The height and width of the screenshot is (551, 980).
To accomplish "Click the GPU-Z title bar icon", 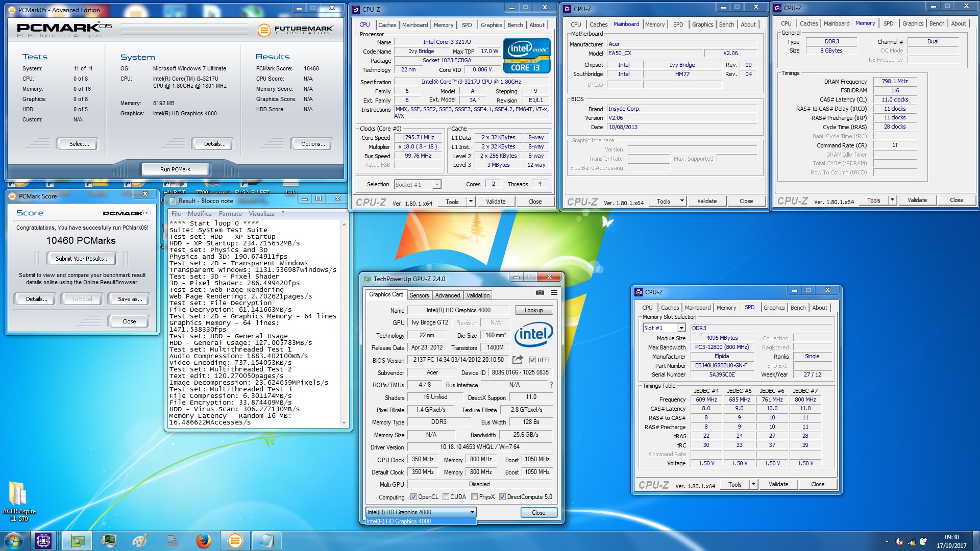I will (367, 279).
